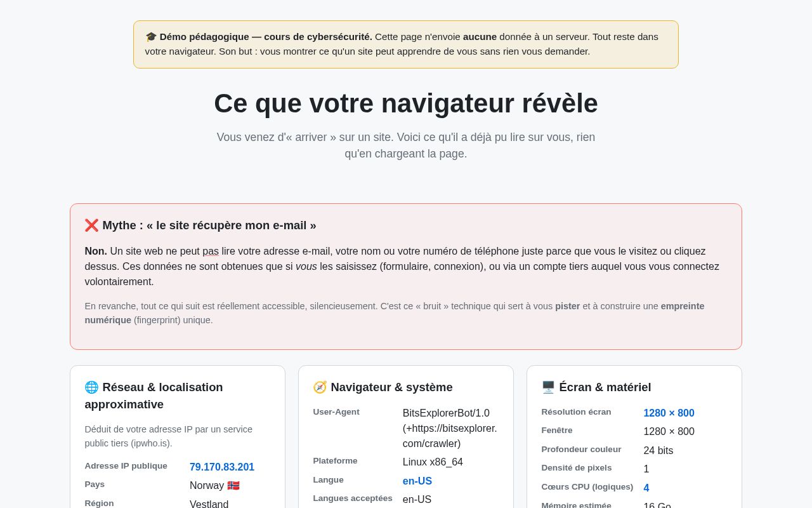
Task: Click the 1280 × 800 screen resolution value
Action: [x=669, y=413]
